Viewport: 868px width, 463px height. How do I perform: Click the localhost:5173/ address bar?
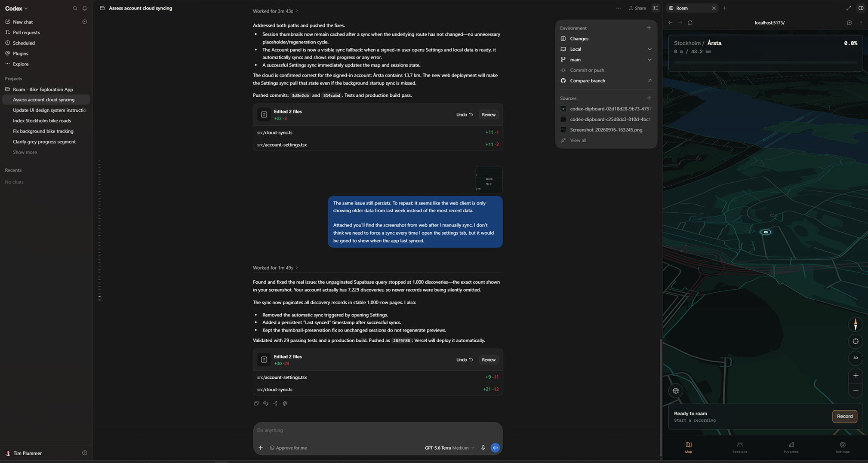(x=770, y=23)
